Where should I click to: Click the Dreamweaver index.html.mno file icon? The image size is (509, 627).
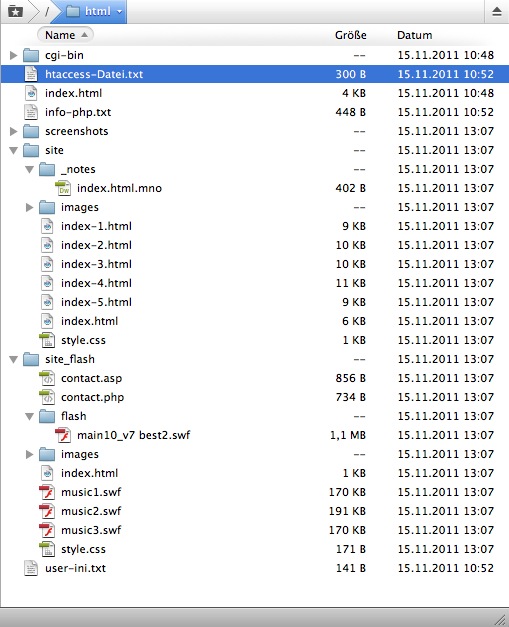tap(63, 188)
